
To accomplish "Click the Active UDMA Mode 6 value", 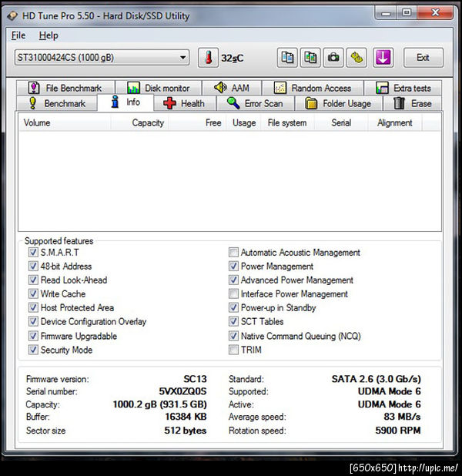I will click(x=390, y=404).
